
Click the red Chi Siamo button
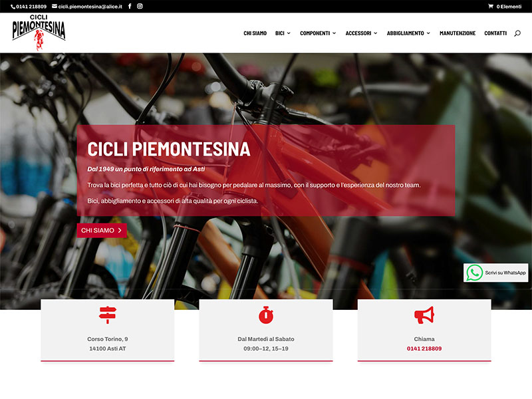tap(102, 230)
